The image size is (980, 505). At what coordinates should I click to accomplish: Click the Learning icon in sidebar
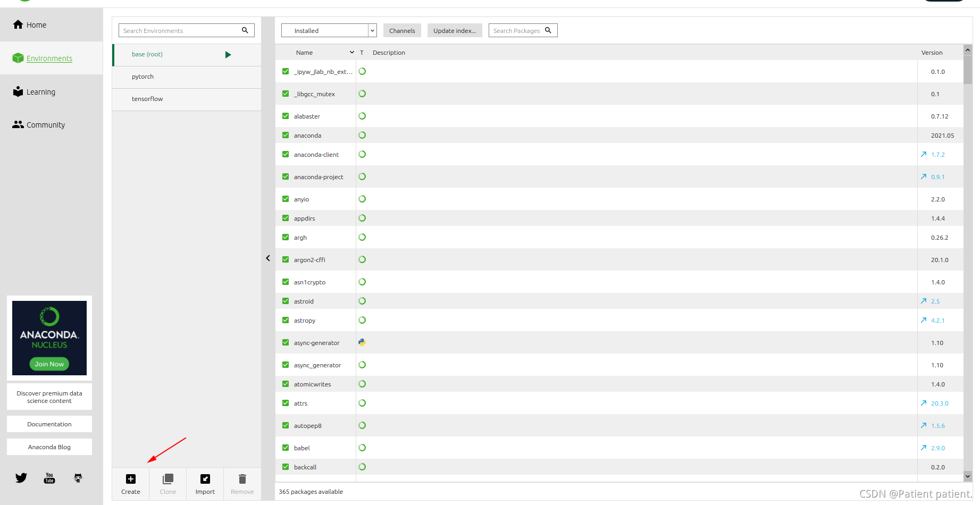[x=18, y=91]
